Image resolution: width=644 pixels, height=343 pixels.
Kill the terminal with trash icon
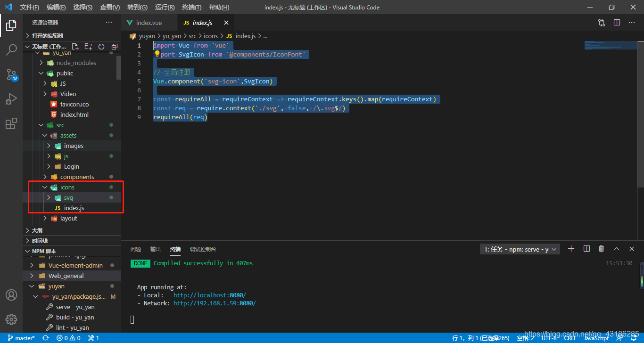602,249
